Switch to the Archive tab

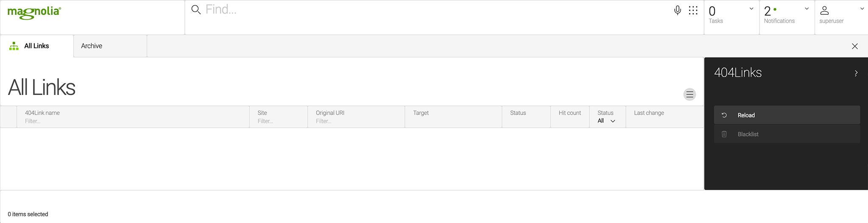click(92, 46)
